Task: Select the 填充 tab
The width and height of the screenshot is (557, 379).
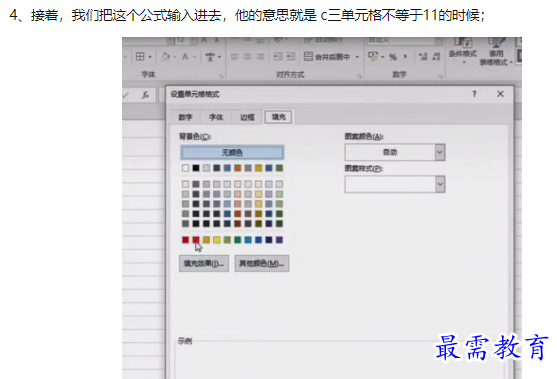Action: pyautogui.click(x=278, y=117)
